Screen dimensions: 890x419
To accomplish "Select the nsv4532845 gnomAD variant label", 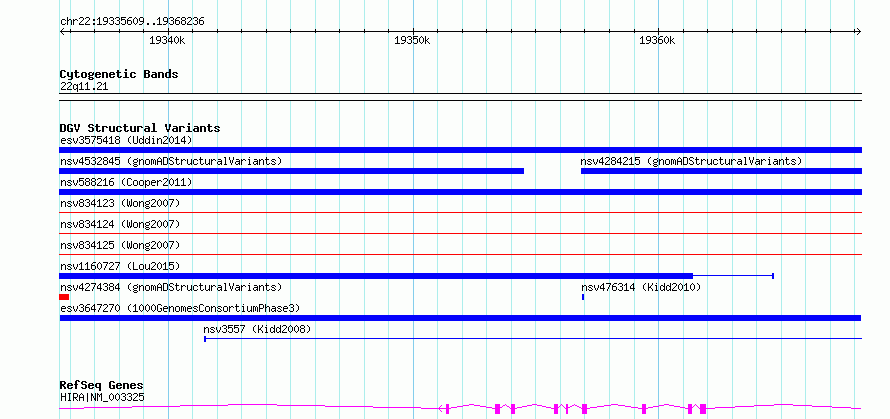I will [x=171, y=161].
